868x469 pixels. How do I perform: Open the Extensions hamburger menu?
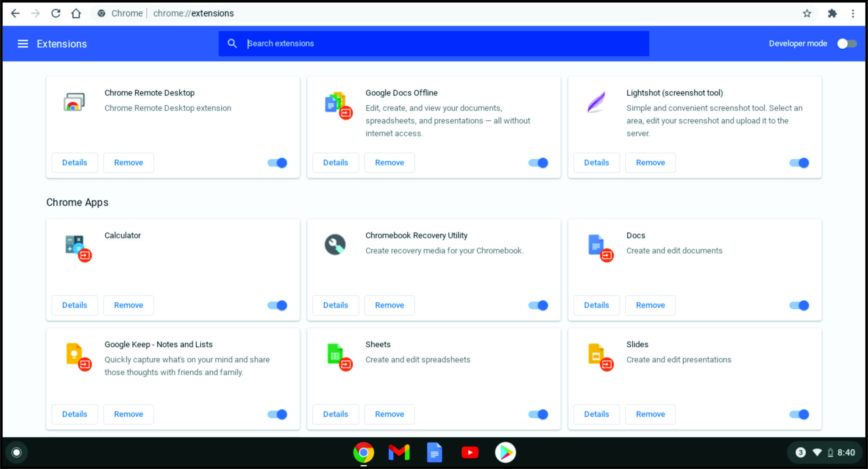point(22,43)
